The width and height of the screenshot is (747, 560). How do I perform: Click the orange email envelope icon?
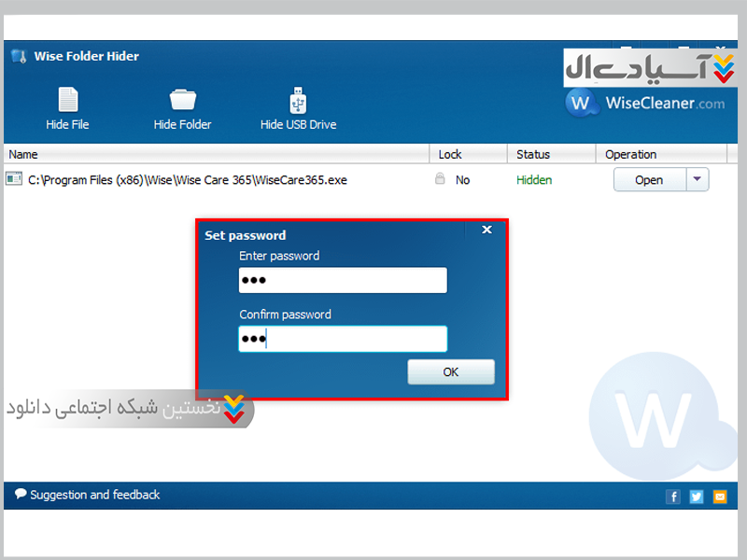[720, 497]
